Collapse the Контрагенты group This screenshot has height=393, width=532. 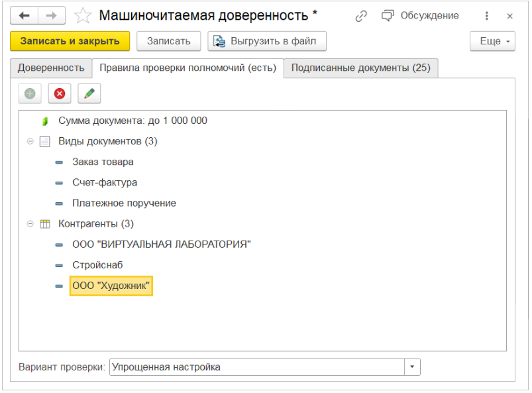tap(30, 224)
